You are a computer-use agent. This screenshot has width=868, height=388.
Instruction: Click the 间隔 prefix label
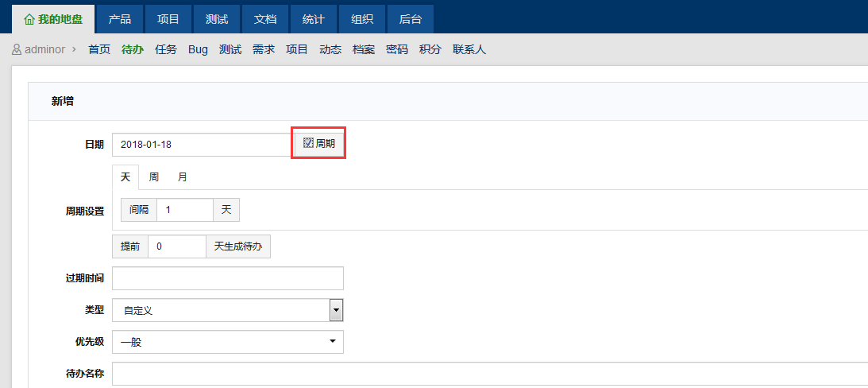coord(139,210)
